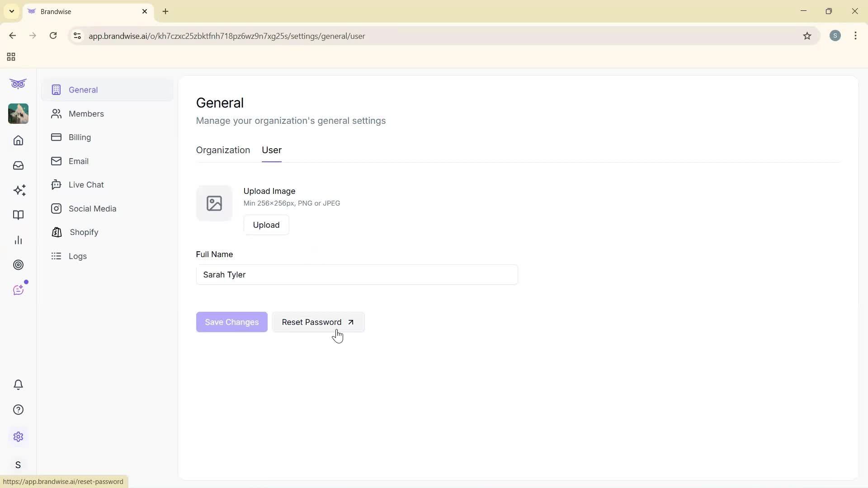The image size is (868, 488).
Task: Go to Billing settings
Action: (80, 137)
